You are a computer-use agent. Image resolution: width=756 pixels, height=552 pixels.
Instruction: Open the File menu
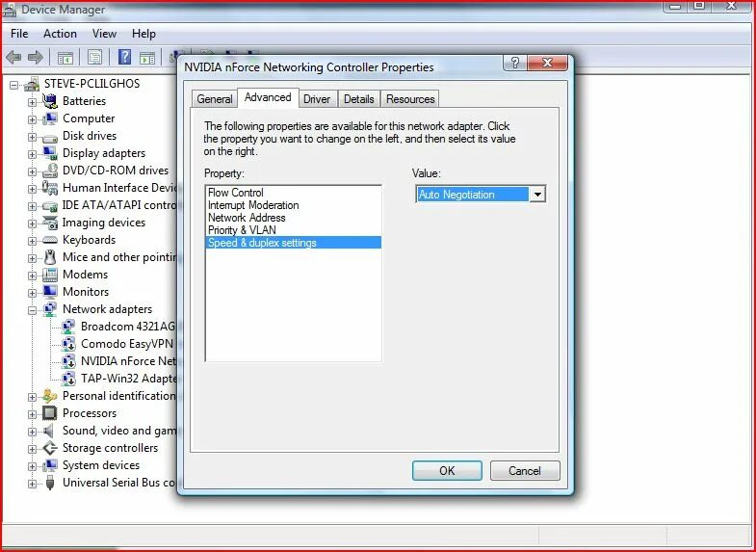tap(19, 34)
